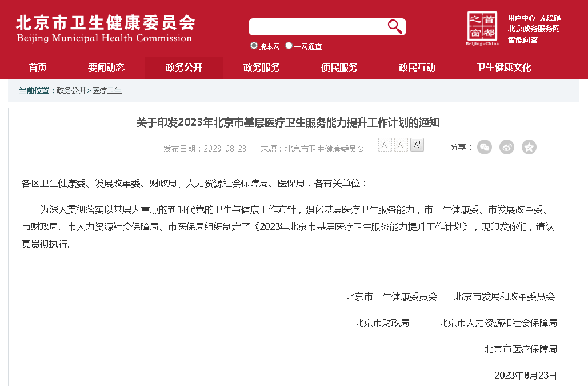
Task: Click the magnifying glass search icon
Action: point(395,27)
